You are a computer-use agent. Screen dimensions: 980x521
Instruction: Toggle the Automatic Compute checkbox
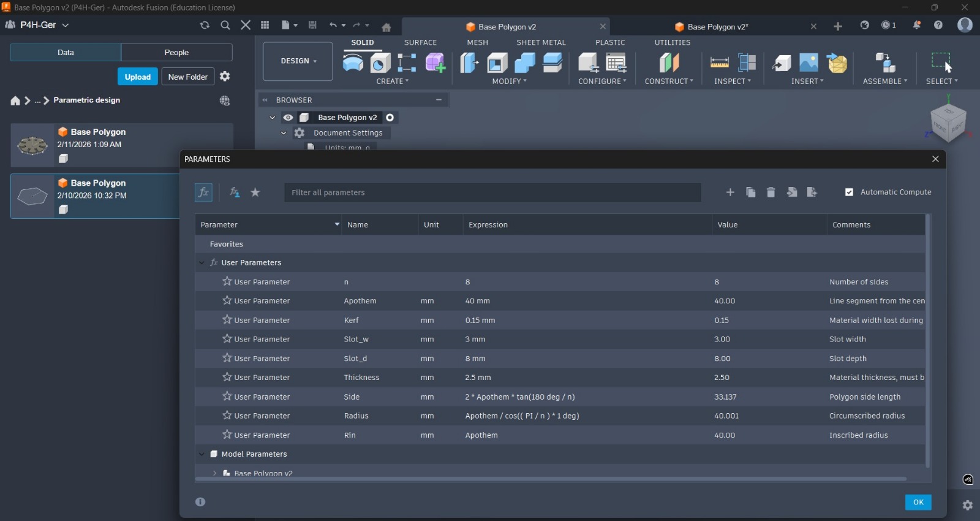[849, 192]
